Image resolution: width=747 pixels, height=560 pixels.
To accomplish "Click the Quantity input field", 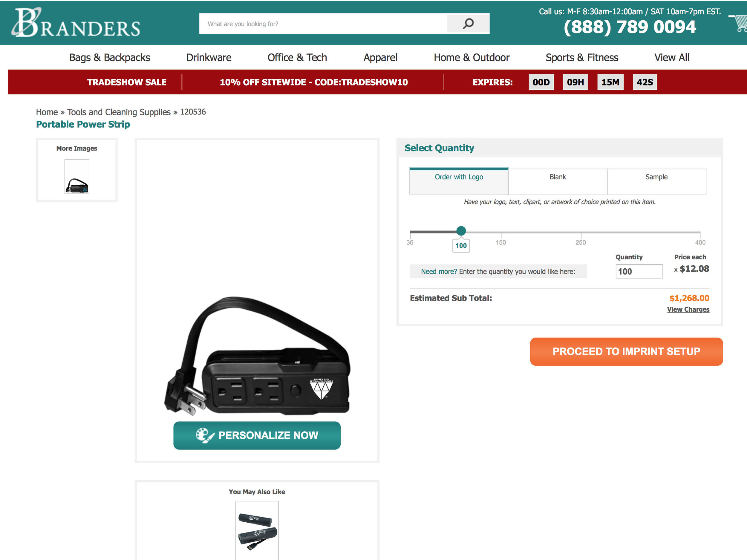I will pyautogui.click(x=639, y=271).
